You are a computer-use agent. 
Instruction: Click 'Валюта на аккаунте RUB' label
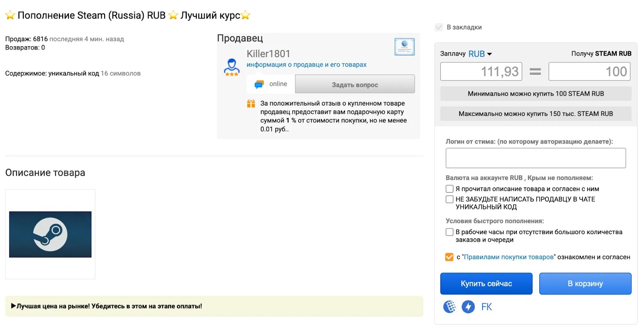[x=519, y=178]
